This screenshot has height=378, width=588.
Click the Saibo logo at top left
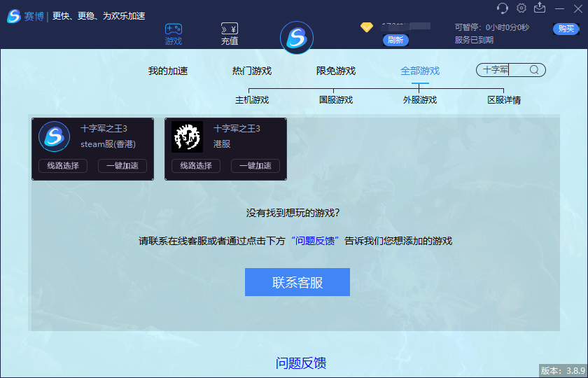click(x=14, y=16)
